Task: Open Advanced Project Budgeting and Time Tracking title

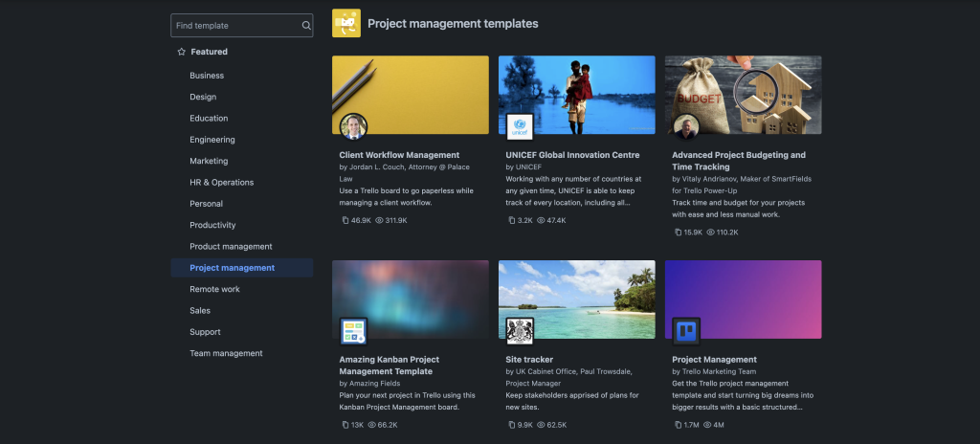Action: 739,161
